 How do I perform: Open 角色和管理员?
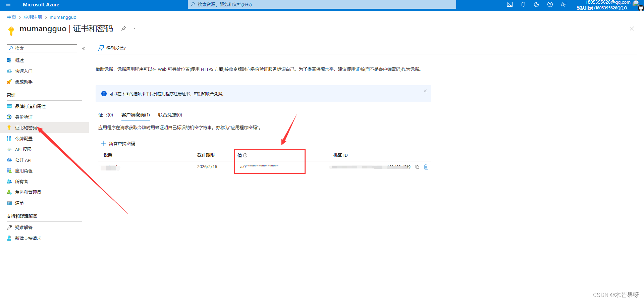coord(28,192)
